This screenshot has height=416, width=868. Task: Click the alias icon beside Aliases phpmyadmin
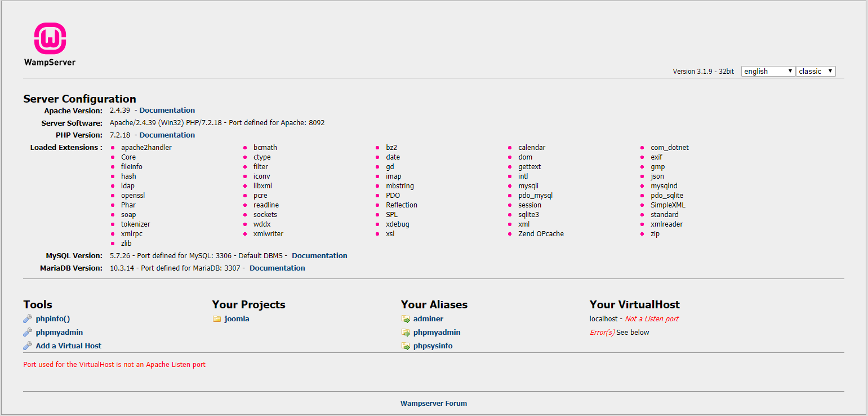[406, 333]
